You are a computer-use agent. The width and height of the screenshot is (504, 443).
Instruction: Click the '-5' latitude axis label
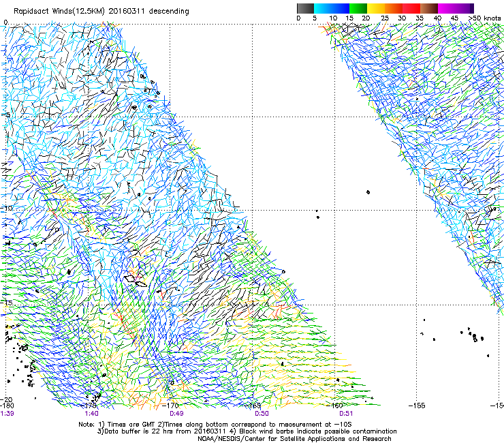click(7, 115)
